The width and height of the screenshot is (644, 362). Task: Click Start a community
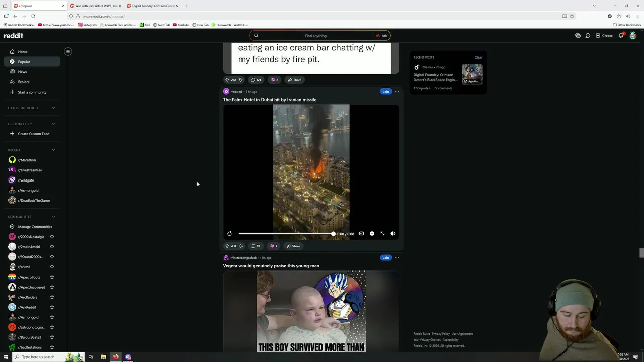click(x=32, y=92)
